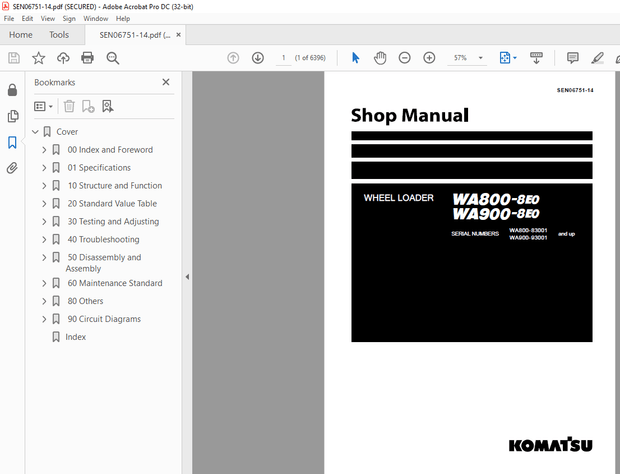The width and height of the screenshot is (620, 474).
Task: Open the Edit menu
Action: click(x=27, y=19)
